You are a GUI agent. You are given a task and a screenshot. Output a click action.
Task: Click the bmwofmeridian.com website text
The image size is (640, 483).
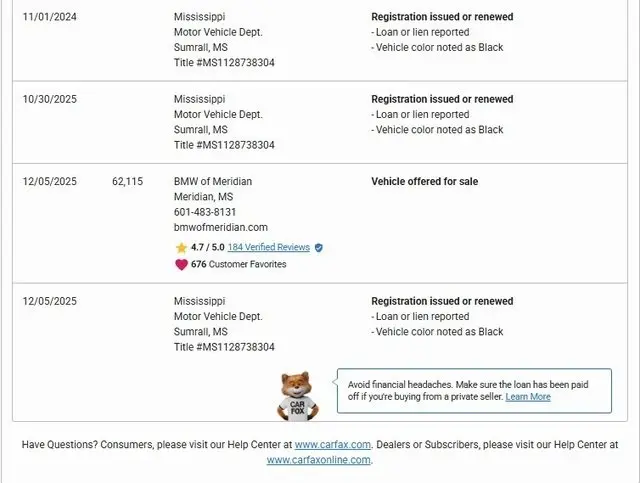pos(220,227)
